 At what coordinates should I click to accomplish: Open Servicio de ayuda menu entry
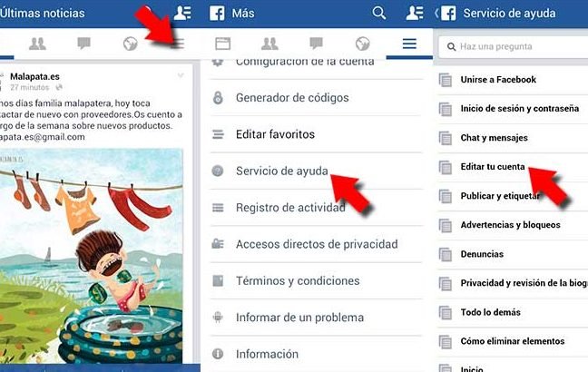click(281, 171)
